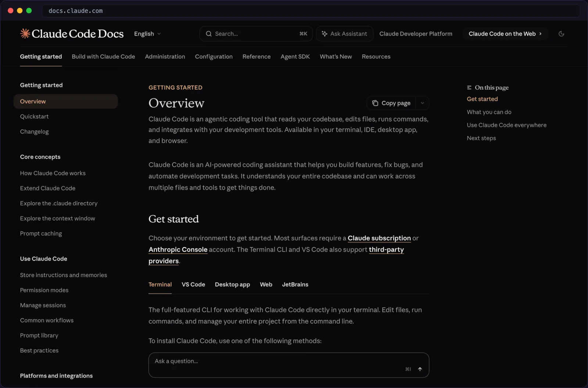Select the Desktop app environment tab
588x388 pixels.
[232, 284]
